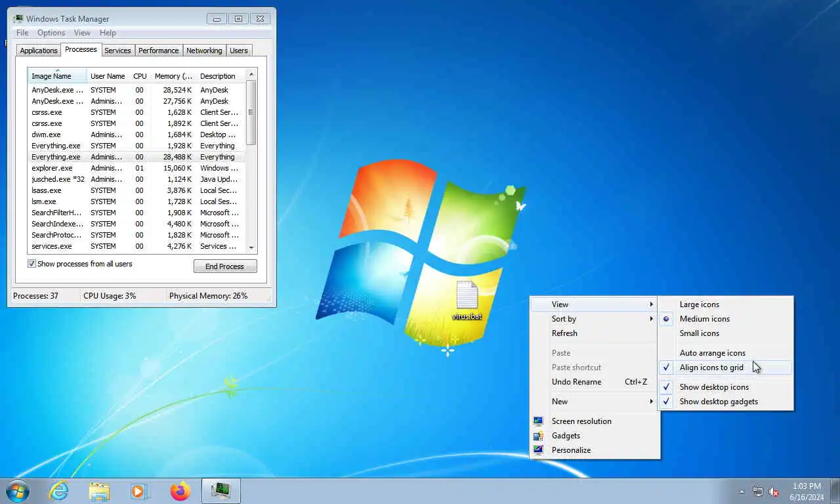Uncheck Show desktop gadgets
Viewport: 840px width, 504px height.
(726, 402)
